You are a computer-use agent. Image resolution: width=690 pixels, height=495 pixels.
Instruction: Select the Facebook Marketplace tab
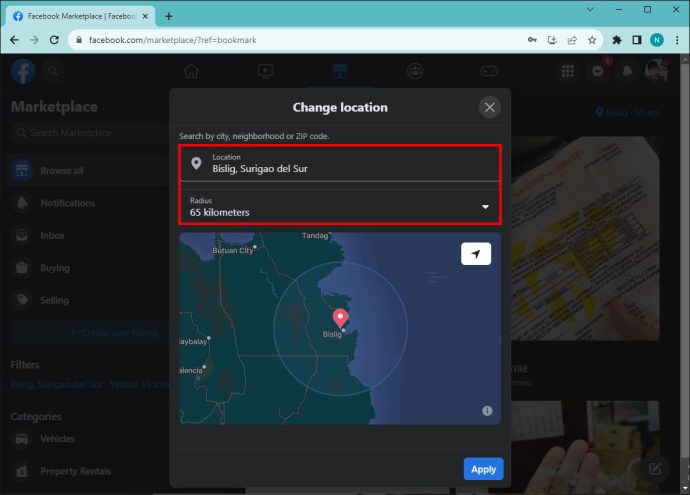81,16
